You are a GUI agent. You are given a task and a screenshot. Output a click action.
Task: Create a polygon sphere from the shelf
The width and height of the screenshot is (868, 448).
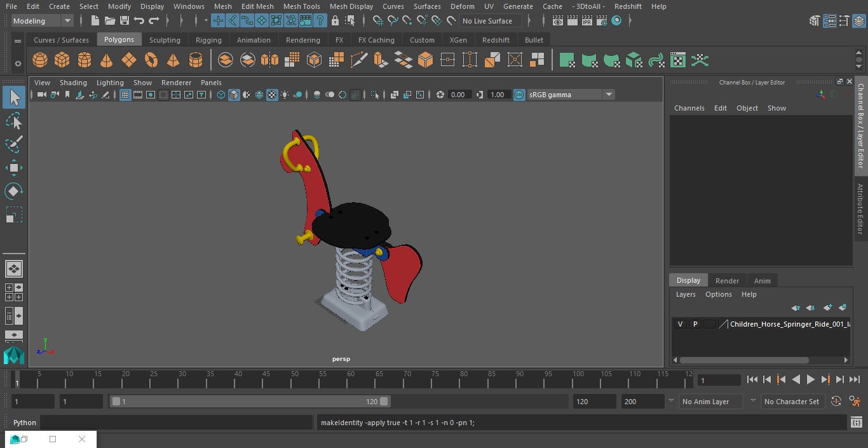(x=40, y=60)
